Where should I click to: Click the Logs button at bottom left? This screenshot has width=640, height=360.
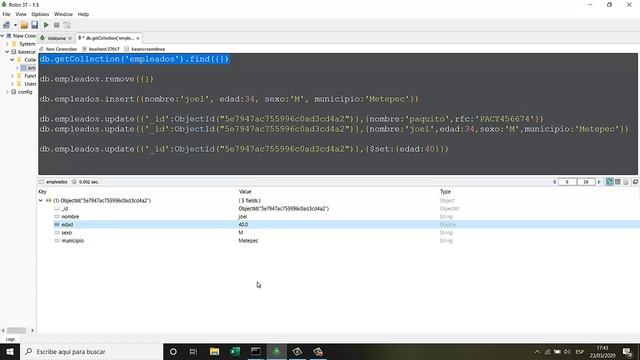10,339
